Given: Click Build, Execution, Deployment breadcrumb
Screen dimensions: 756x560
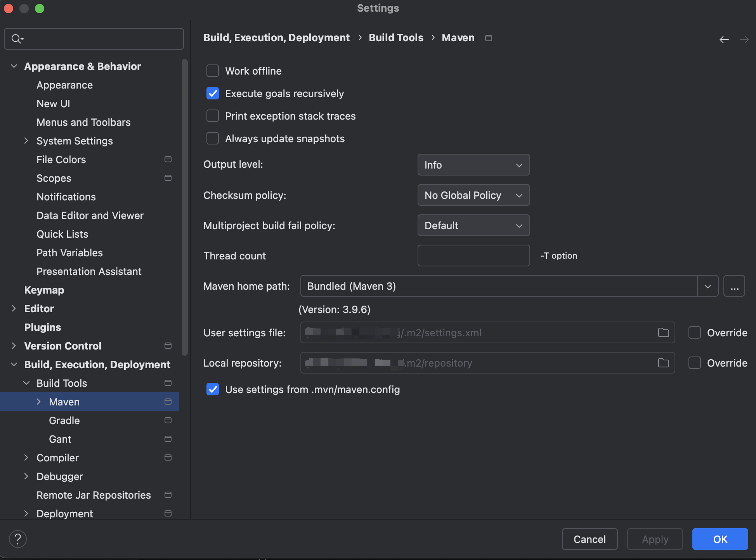Looking at the screenshot, I should (x=276, y=38).
